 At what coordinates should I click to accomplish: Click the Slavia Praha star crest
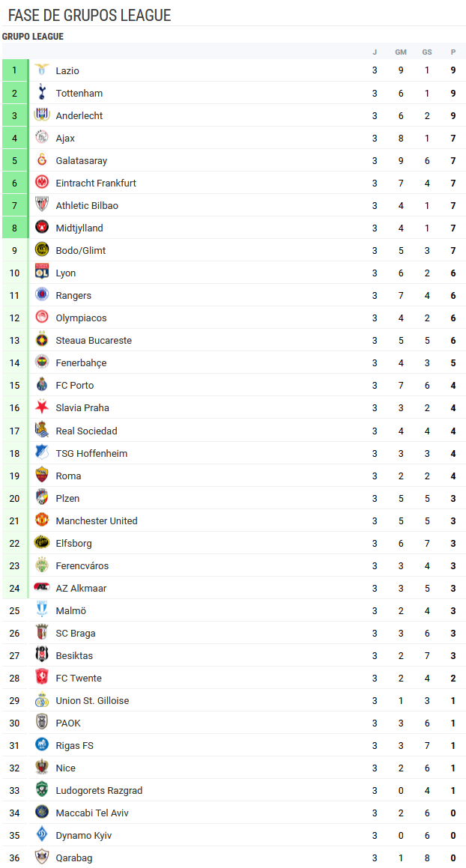[x=42, y=407]
